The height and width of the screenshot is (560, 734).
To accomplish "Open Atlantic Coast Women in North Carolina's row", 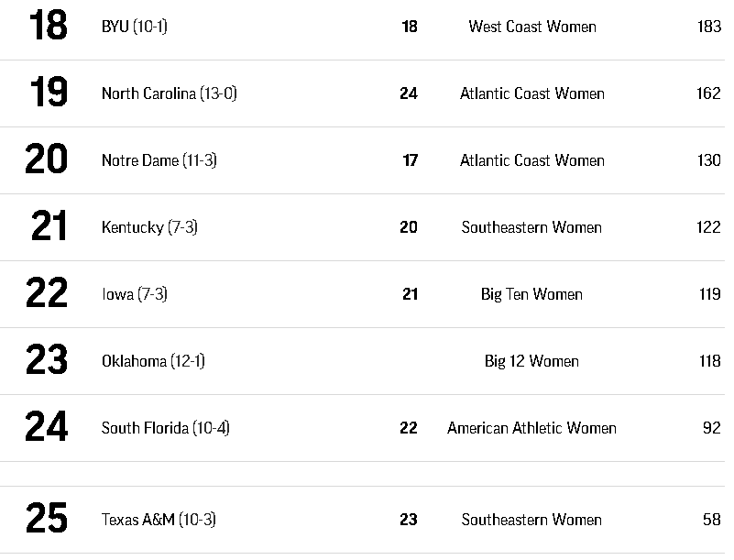I will pos(531,93).
